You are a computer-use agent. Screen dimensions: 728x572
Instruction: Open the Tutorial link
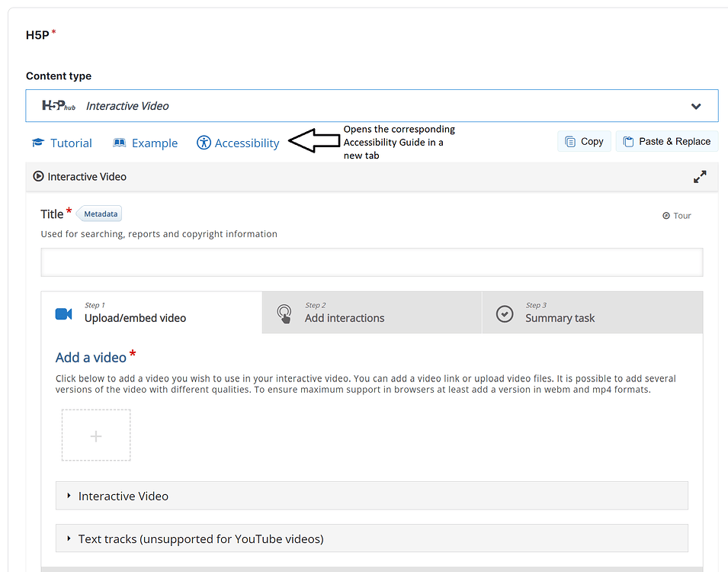(x=62, y=143)
